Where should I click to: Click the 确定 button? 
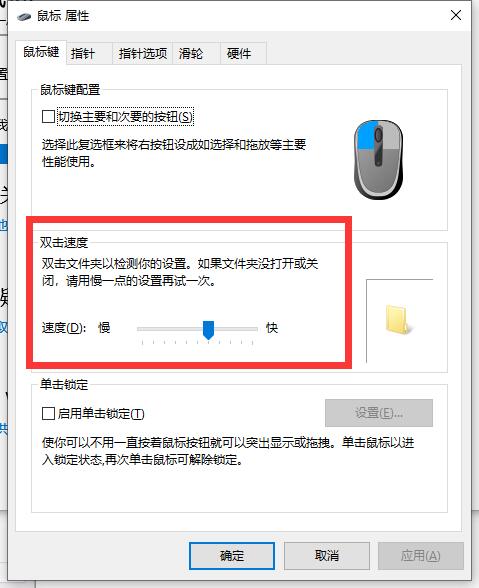pyautogui.click(x=232, y=556)
